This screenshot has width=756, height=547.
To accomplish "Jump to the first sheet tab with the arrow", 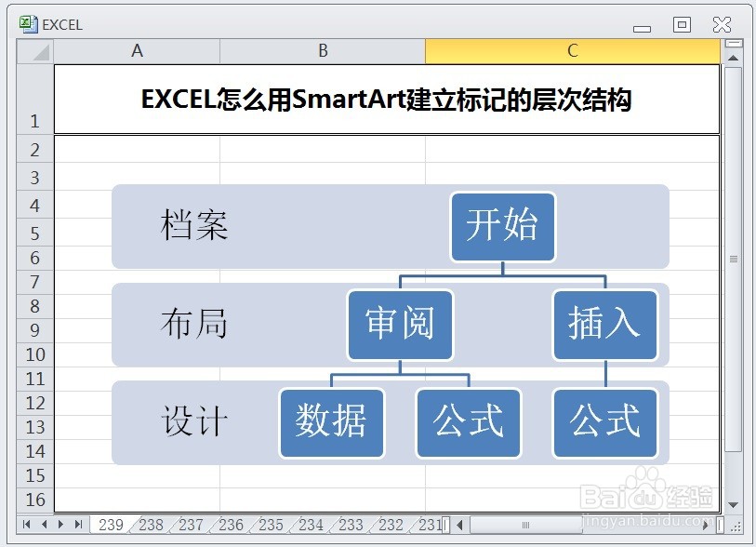I will pos(27,525).
